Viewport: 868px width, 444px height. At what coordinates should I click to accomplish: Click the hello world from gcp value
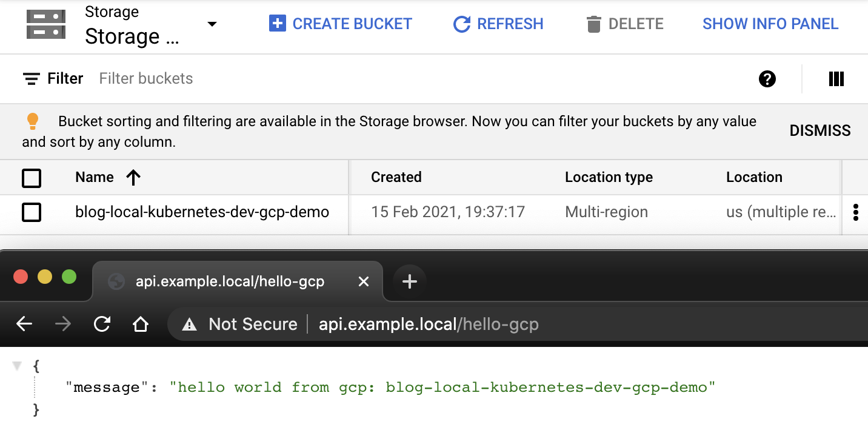(x=442, y=387)
